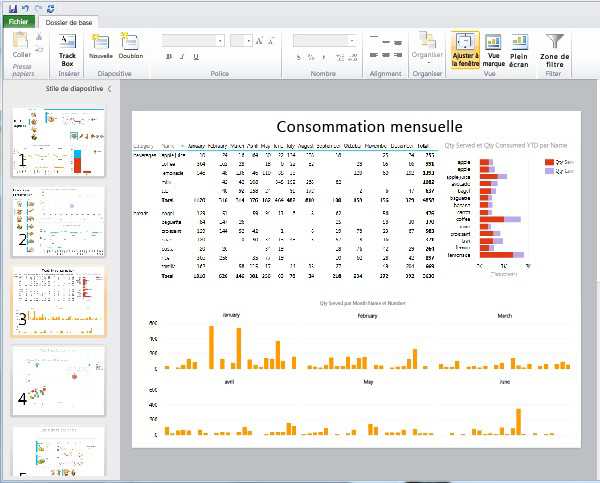Click the red Qty Served legend swatch
Image resolution: width=600 pixels, height=483 pixels.
(549, 162)
